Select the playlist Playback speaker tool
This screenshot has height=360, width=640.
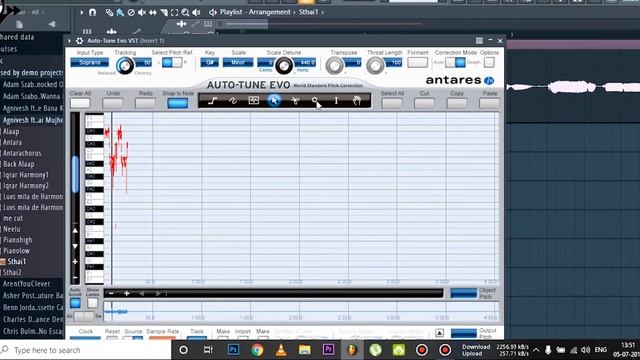[196, 13]
